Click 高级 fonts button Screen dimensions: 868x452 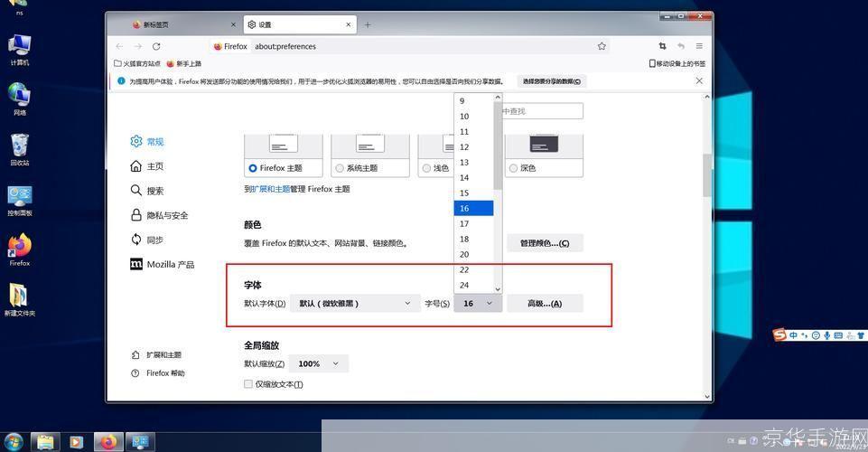[x=545, y=304]
